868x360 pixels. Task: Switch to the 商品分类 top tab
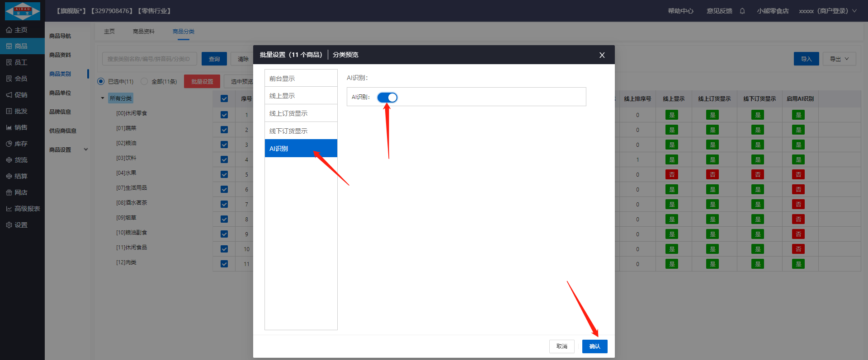(184, 31)
